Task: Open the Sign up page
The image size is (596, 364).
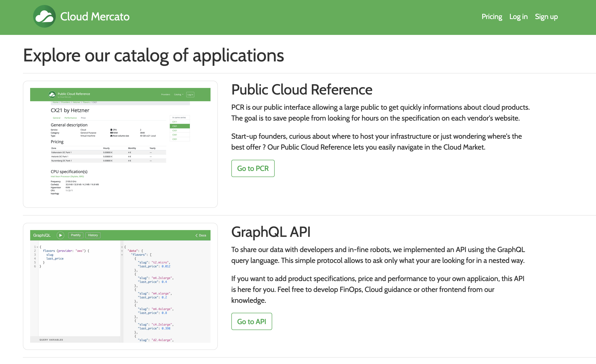Action: click(x=546, y=17)
